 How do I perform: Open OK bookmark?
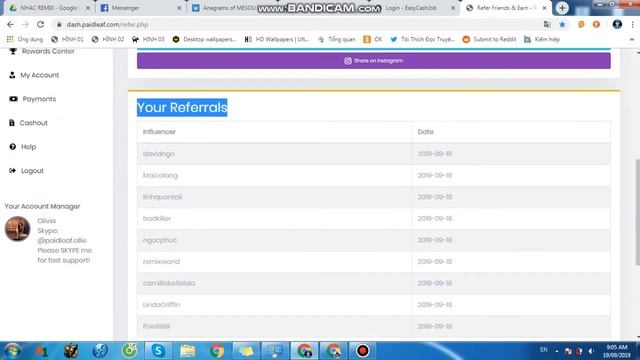(x=373, y=39)
